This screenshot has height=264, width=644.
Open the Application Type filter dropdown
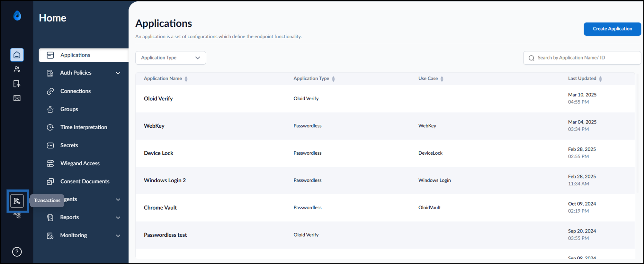coord(171,58)
